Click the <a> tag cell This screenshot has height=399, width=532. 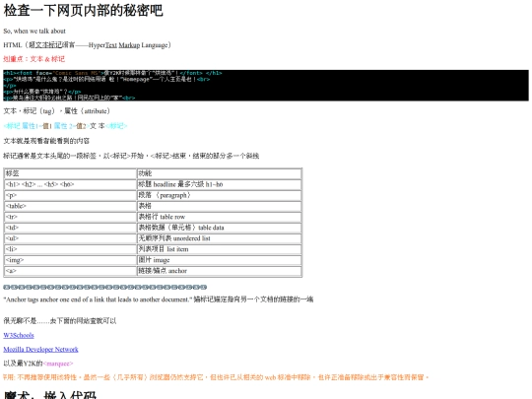(70, 271)
